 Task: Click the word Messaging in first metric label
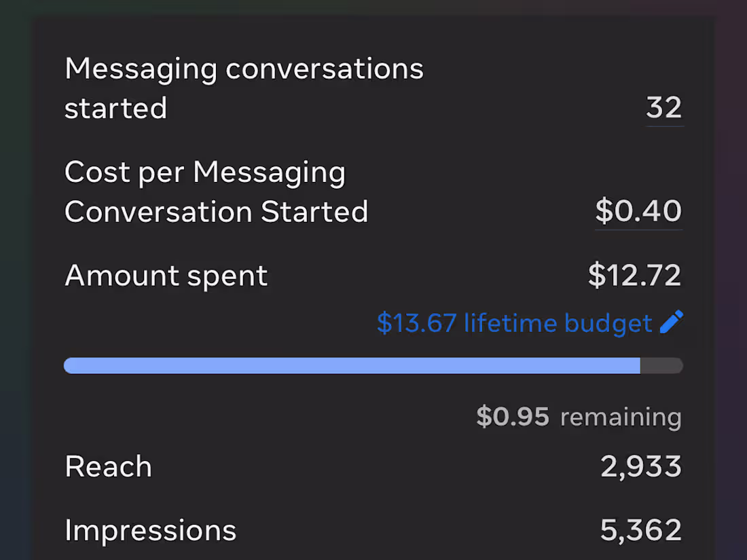coord(141,69)
